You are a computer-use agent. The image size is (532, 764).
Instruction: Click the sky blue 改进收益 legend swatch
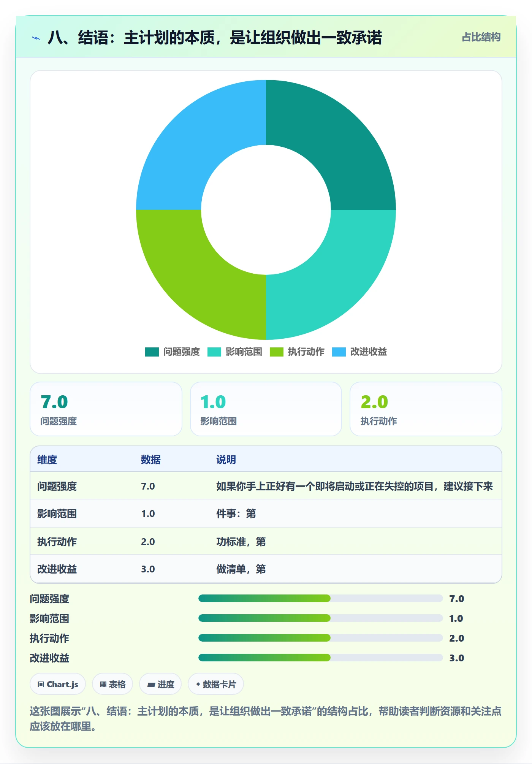click(339, 352)
